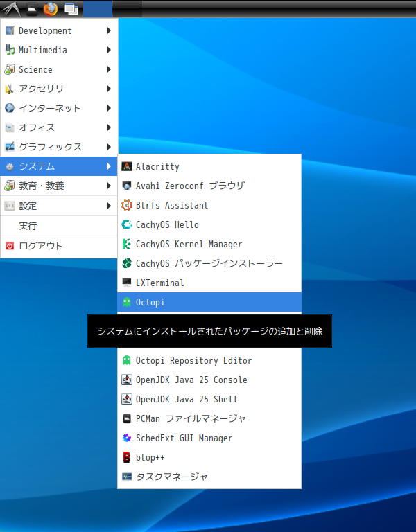Click the green Octopi ghost icon
Viewport: 416px width, 532px height.
(127, 302)
